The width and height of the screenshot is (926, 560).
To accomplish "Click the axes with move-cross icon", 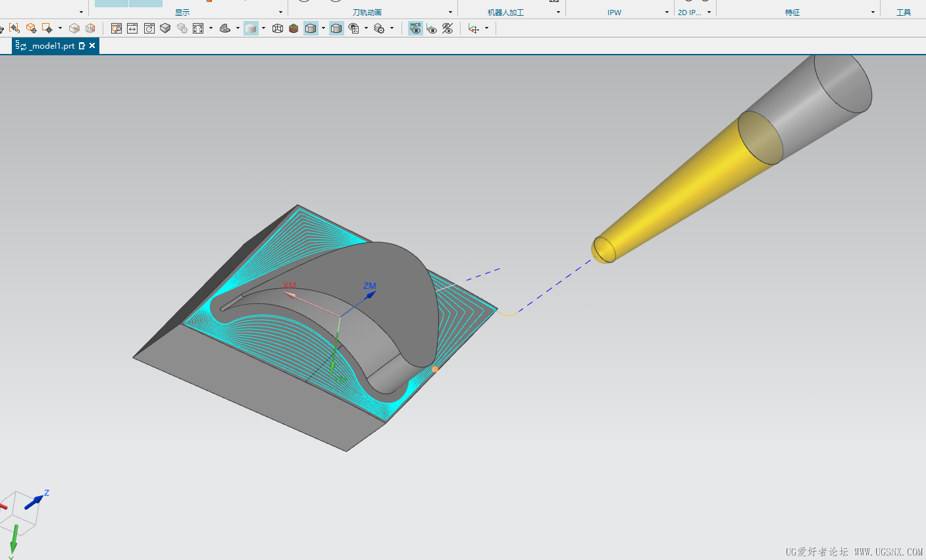I will tap(474, 28).
